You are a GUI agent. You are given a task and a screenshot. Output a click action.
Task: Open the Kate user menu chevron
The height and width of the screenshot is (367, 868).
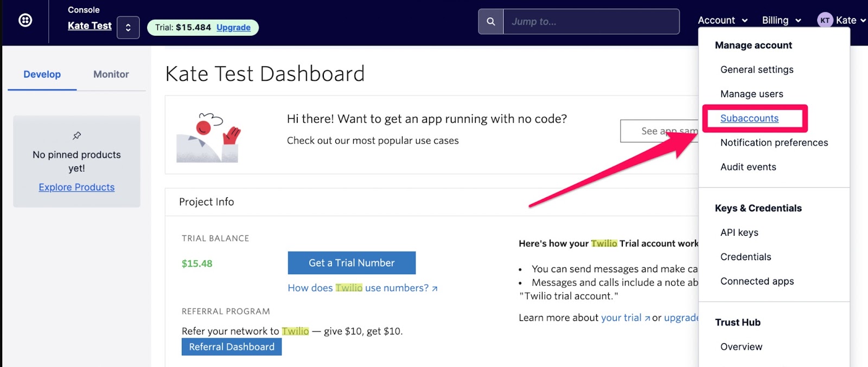click(863, 21)
